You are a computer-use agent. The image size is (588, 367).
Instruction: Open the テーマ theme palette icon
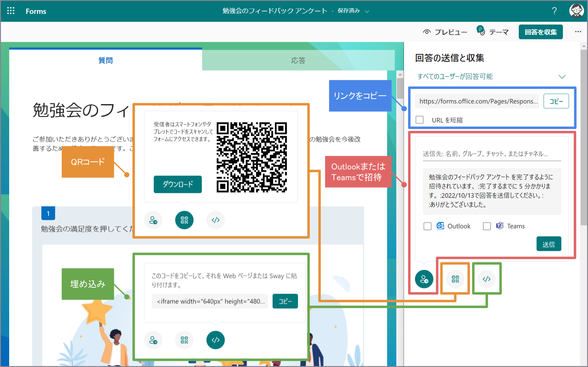click(x=481, y=31)
